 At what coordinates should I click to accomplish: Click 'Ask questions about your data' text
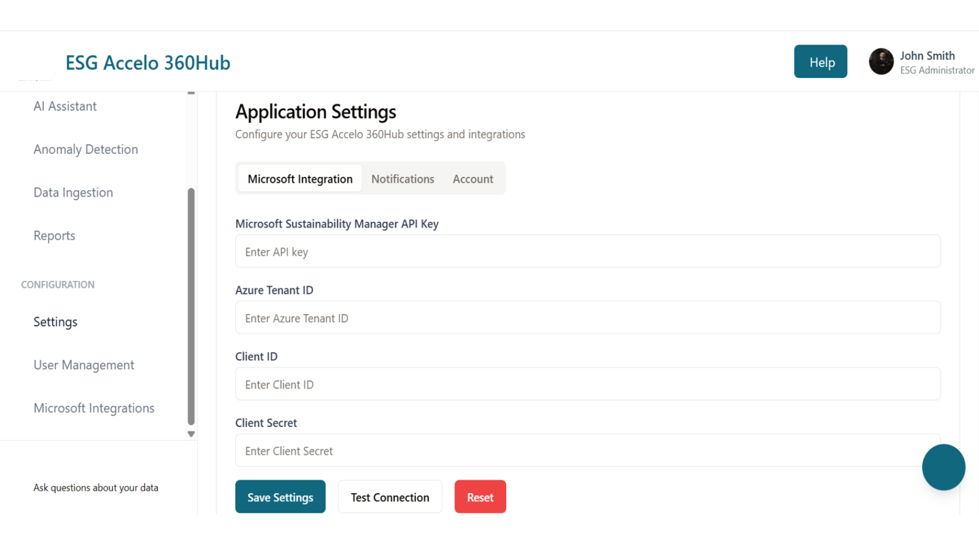(x=96, y=488)
